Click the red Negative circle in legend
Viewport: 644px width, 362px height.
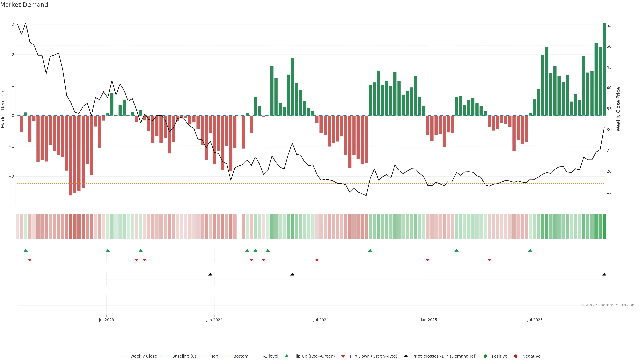click(x=516, y=356)
